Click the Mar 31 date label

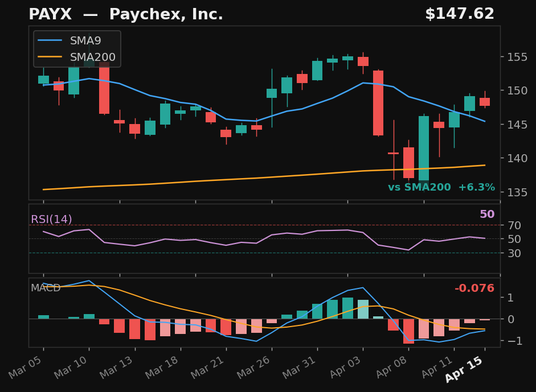[x=300, y=368]
